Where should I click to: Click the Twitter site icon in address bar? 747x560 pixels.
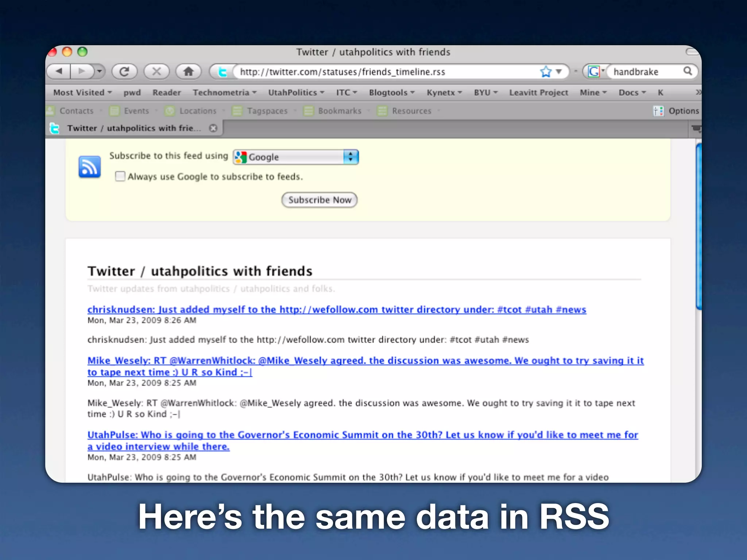click(222, 72)
